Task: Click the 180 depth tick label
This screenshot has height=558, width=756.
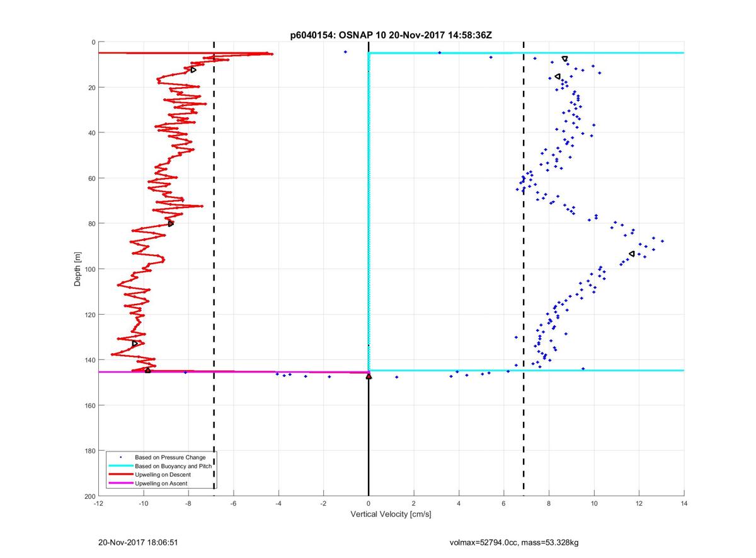Action: pos(89,451)
